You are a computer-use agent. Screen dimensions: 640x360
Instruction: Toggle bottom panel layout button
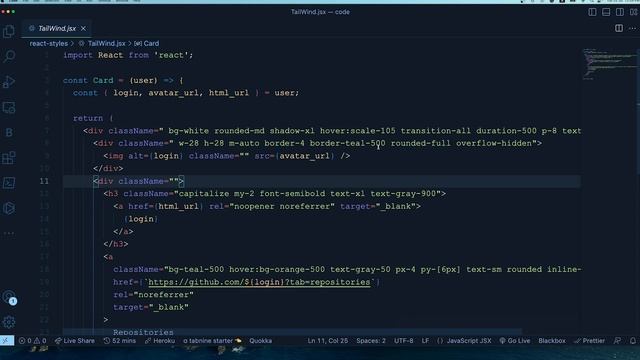coord(606,12)
